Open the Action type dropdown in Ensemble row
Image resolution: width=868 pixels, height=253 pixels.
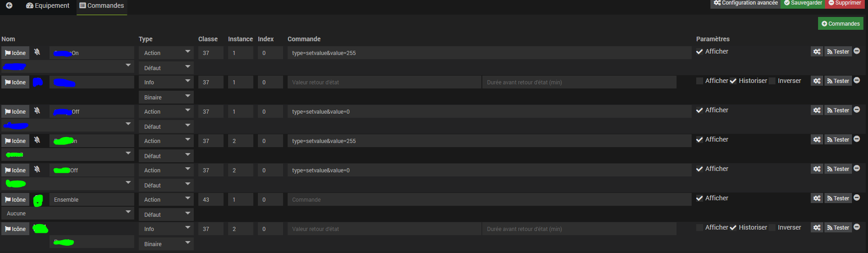[166, 200]
